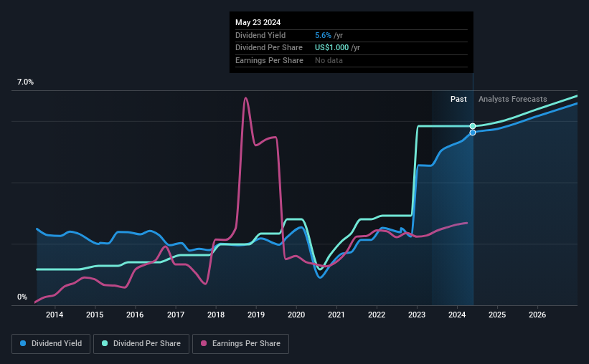Click the 2023 x-axis label
This screenshot has width=589, height=364.
pyautogui.click(x=417, y=315)
